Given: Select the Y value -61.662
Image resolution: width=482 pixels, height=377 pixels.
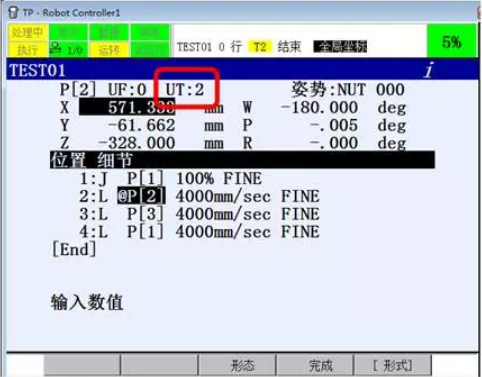Looking at the screenshot, I should (x=142, y=125).
